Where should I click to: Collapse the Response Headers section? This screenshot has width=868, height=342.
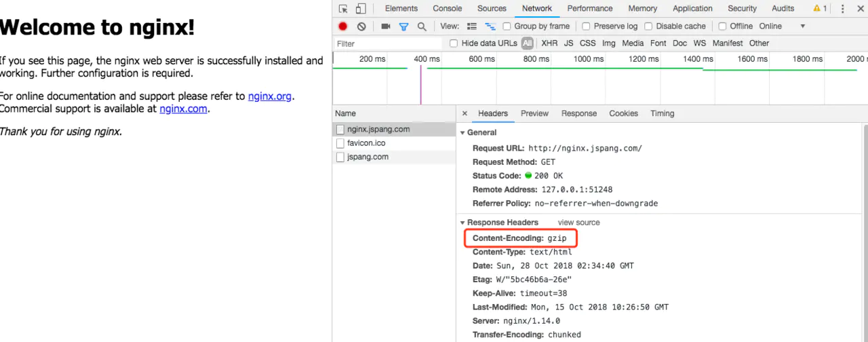(x=462, y=223)
